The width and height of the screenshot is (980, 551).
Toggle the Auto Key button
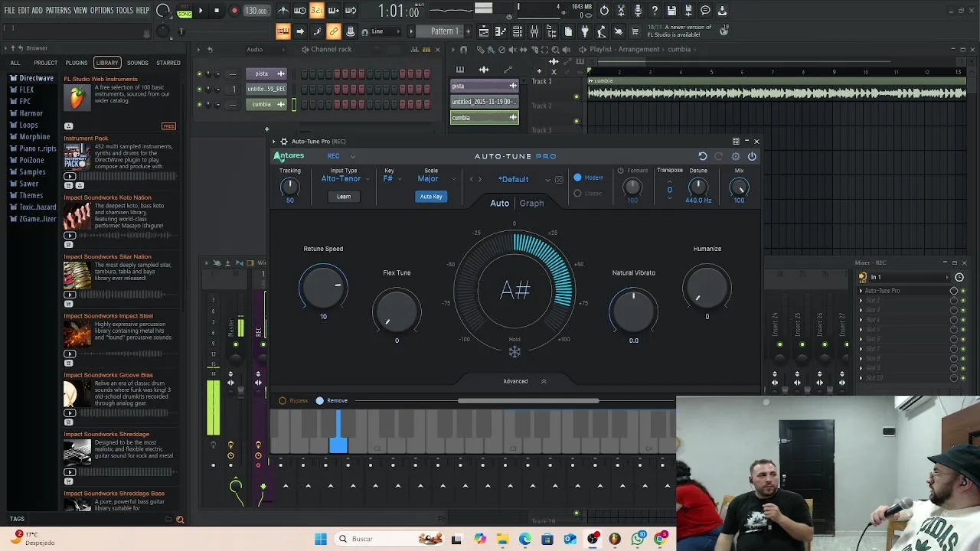click(431, 197)
